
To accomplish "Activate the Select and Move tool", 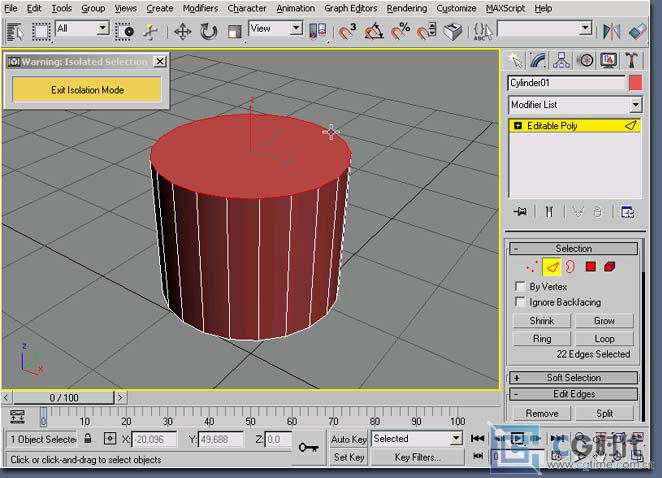I will coord(182,32).
